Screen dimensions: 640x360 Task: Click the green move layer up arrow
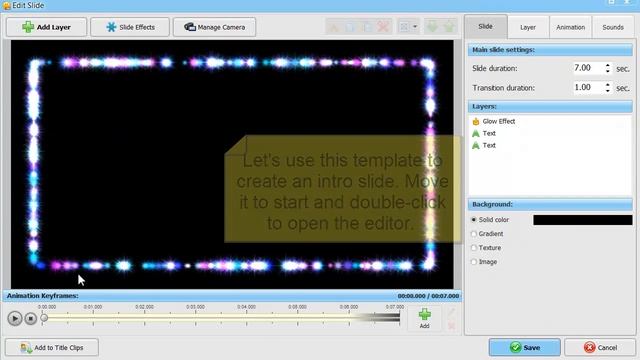(x=449, y=27)
